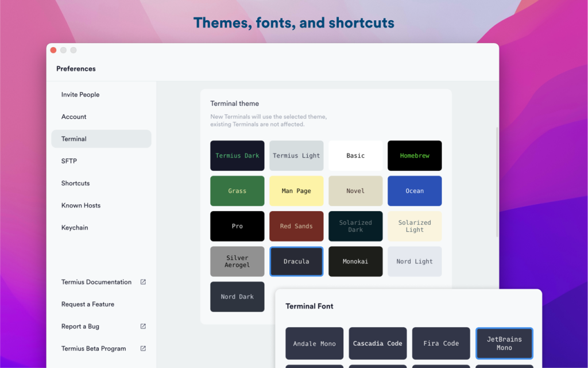588x368 pixels.
Task: Choose Fira Code as terminal font
Action: click(x=441, y=343)
